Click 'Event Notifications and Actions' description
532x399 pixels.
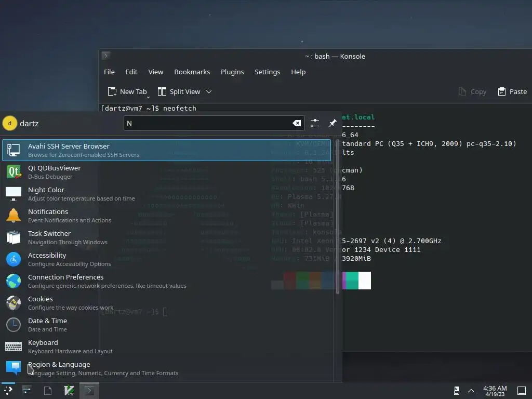click(x=70, y=220)
